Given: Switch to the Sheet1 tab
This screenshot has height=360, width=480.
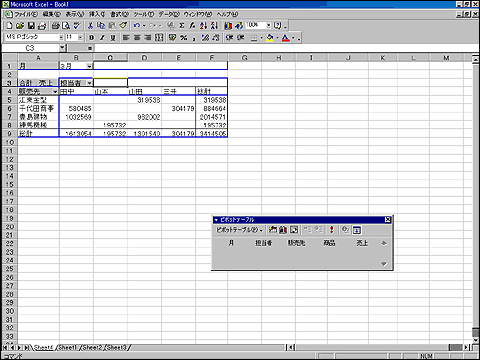Looking at the screenshot, I should click(x=68, y=347).
